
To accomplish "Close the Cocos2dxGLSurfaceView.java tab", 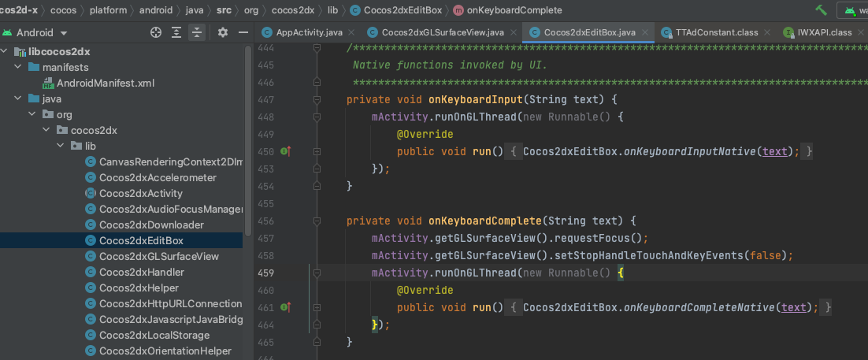I will 514,32.
